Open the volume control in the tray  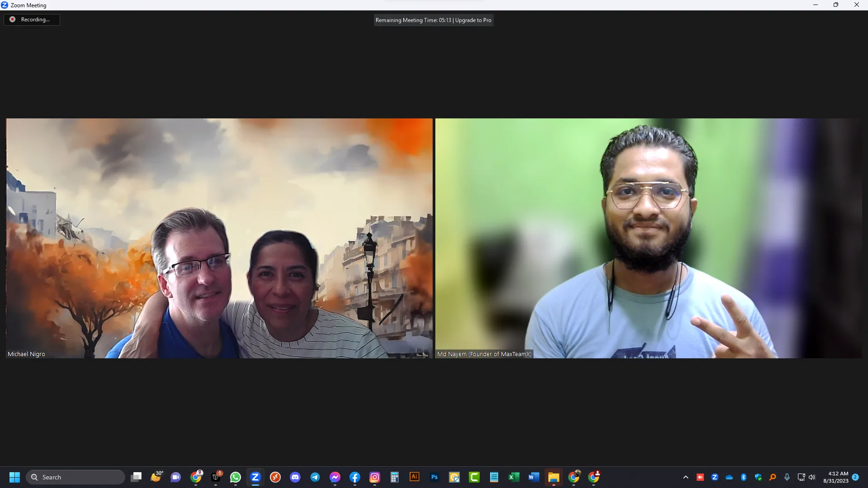click(x=812, y=477)
